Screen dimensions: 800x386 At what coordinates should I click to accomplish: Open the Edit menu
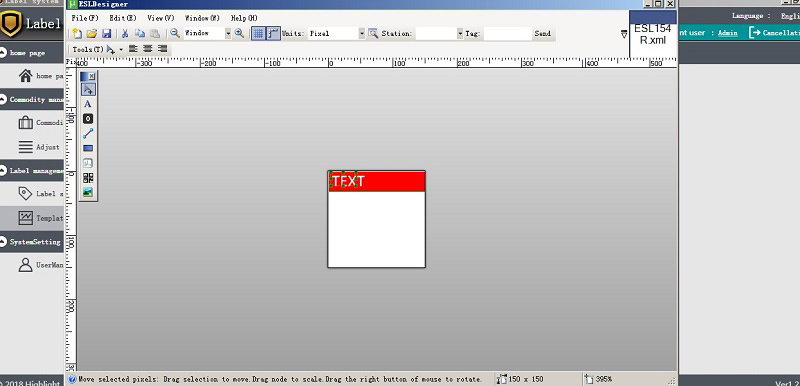point(122,18)
